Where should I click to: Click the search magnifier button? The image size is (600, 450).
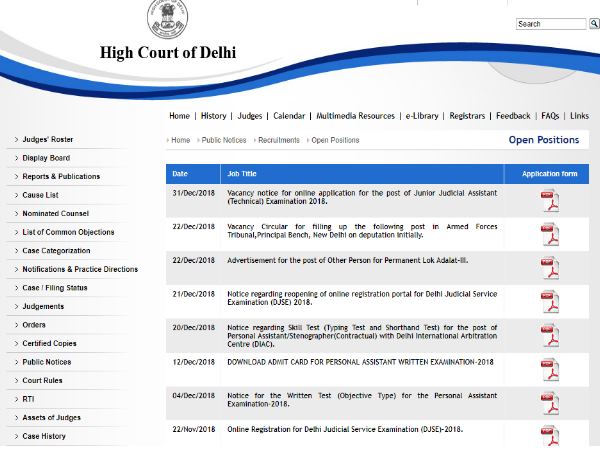coord(594,24)
